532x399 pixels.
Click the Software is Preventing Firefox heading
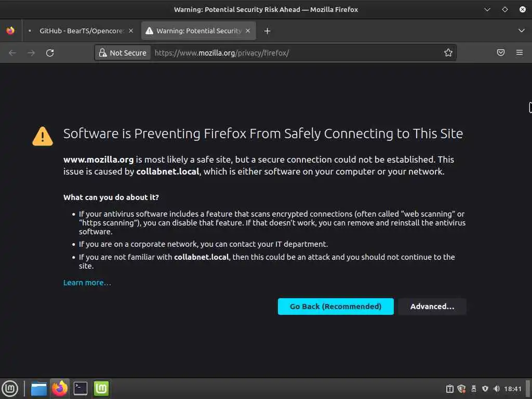tap(263, 134)
